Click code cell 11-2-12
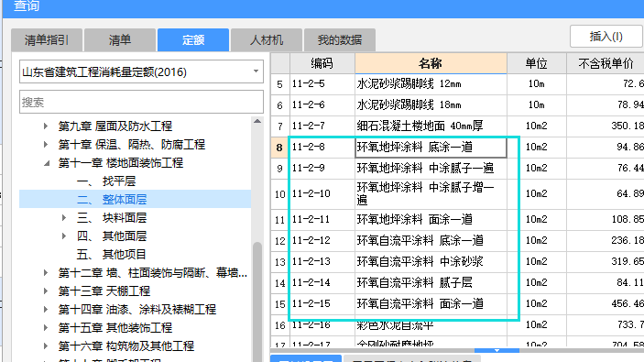The width and height of the screenshot is (644, 362). pyautogui.click(x=322, y=241)
